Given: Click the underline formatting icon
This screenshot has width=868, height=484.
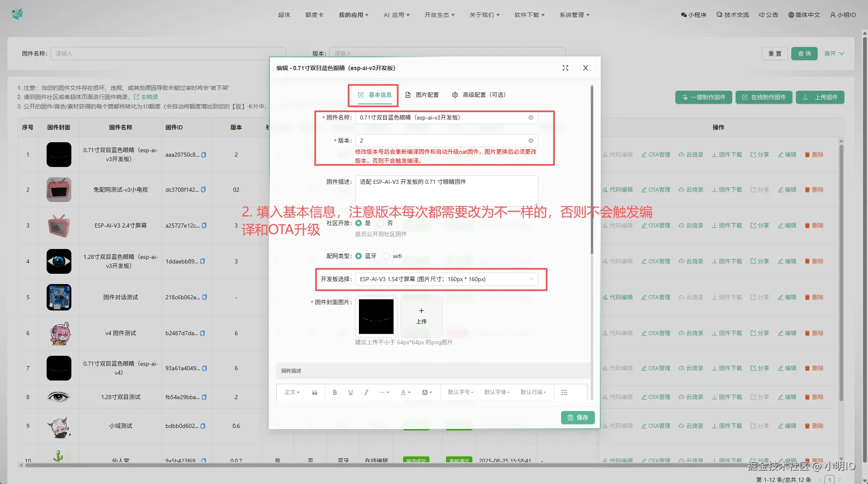Looking at the screenshot, I should pyautogui.click(x=350, y=392).
